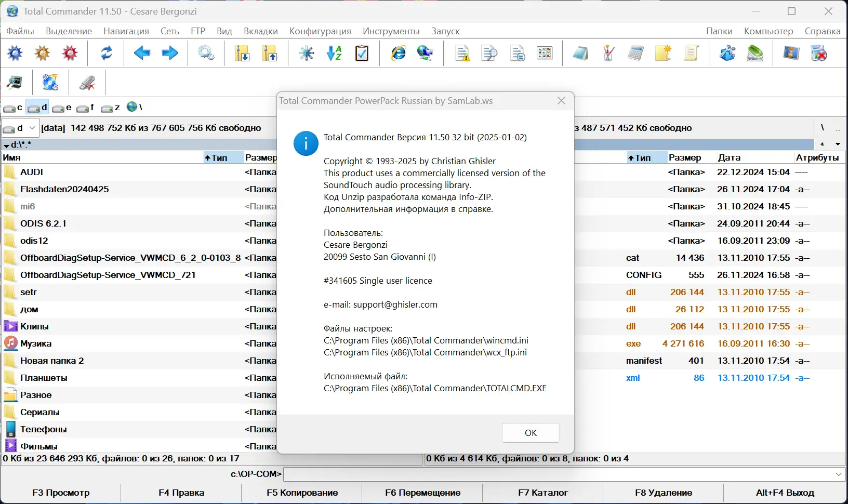Screen dimensions: 848x504
Task: Sort left panel by Имя column header
Action: pyautogui.click(x=102, y=157)
